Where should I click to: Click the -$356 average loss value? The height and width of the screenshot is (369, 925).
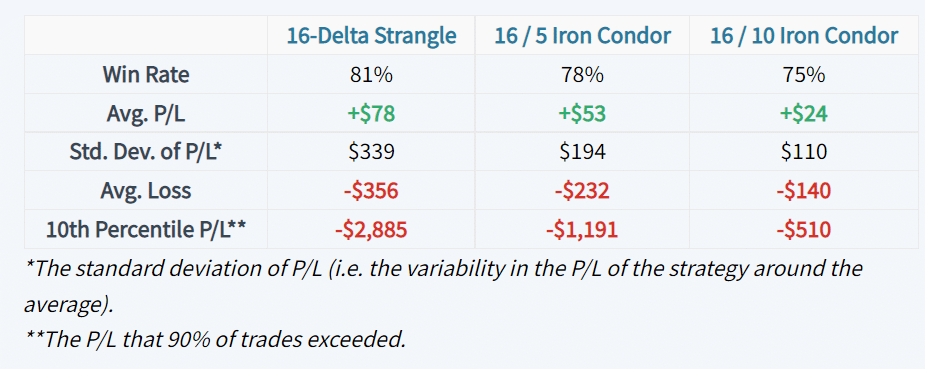(x=371, y=190)
